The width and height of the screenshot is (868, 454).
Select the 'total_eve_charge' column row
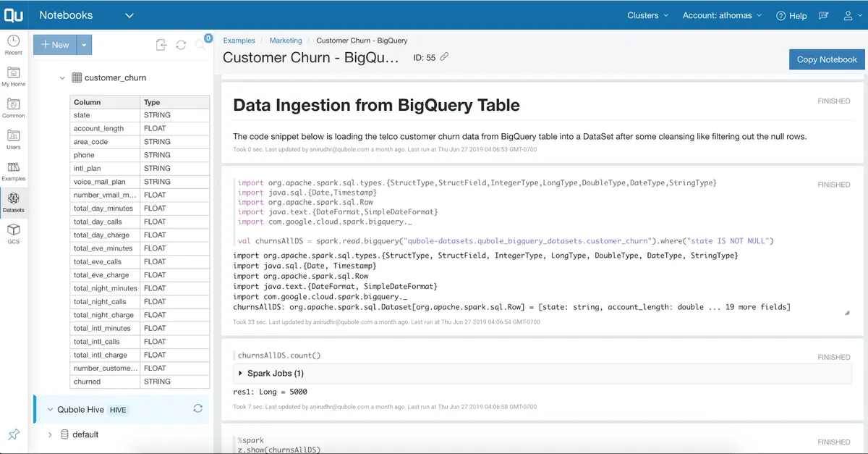[x=140, y=275]
